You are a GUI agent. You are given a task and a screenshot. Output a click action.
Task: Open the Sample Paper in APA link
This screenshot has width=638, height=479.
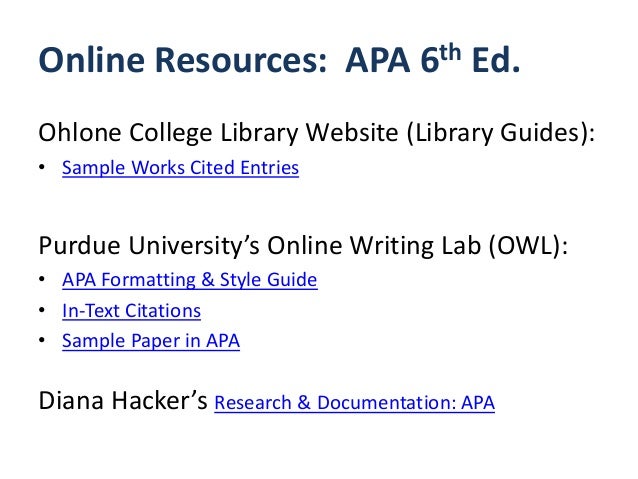point(150,341)
